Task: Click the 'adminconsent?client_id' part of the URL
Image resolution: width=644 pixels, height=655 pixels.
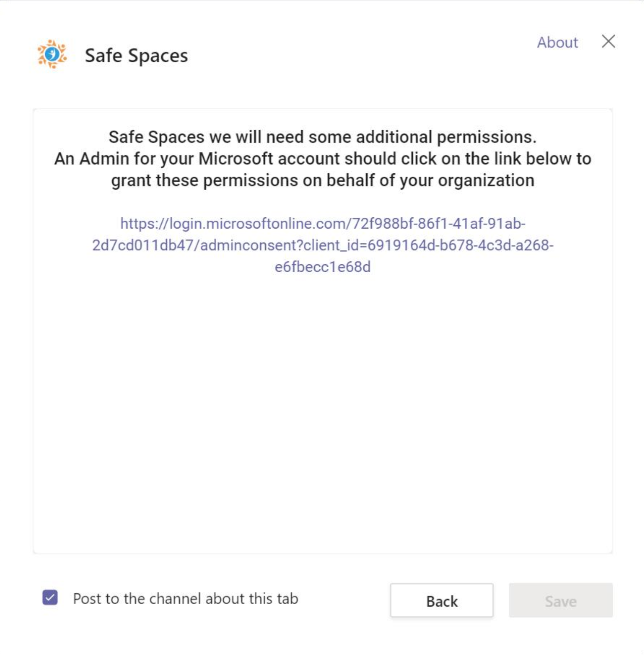Action: coord(283,245)
